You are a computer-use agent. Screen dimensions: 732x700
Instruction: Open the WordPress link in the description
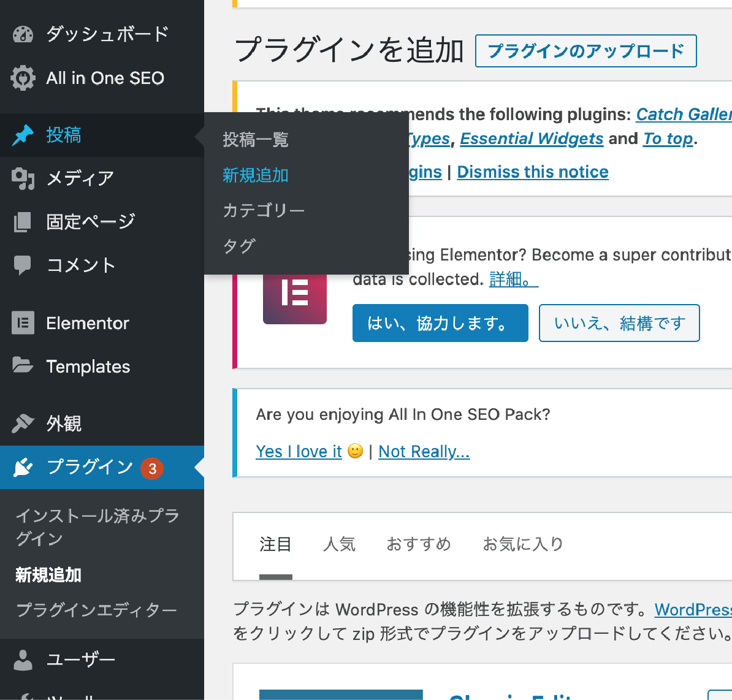pyautogui.click(x=693, y=609)
